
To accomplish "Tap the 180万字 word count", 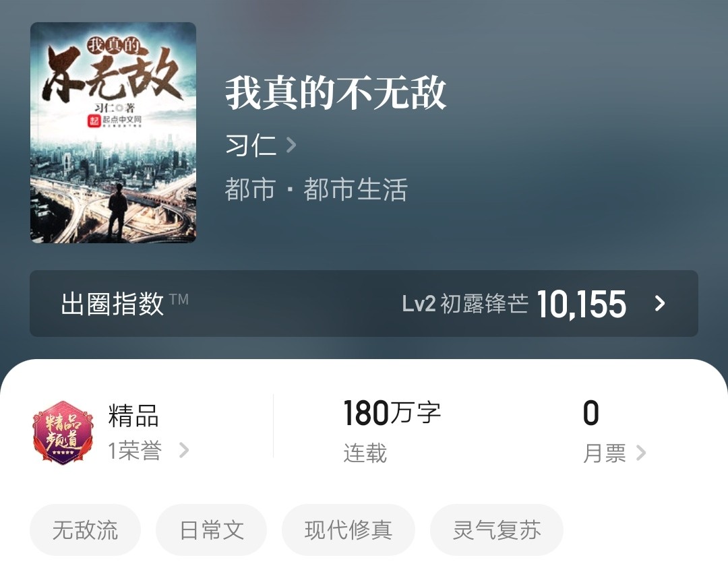I will coord(392,412).
